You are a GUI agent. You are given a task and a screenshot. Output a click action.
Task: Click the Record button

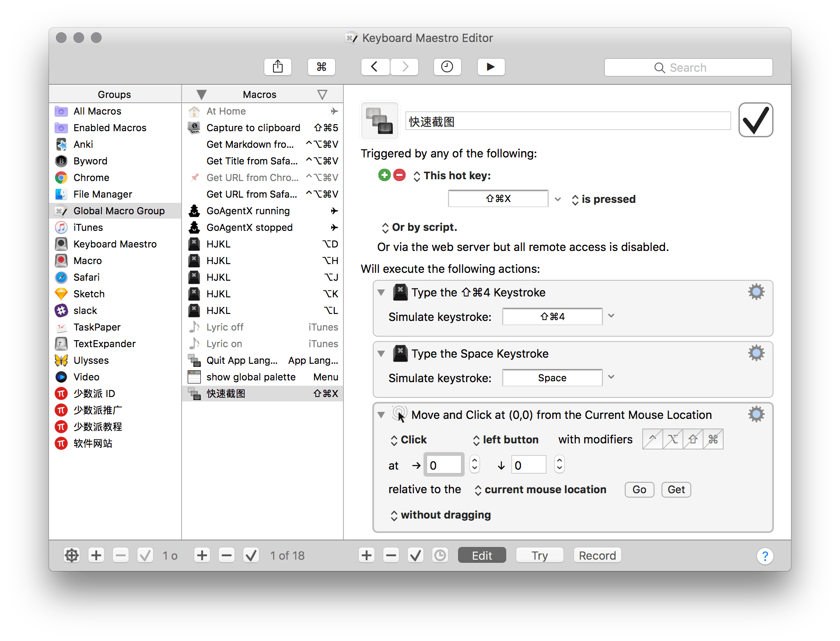click(x=597, y=555)
